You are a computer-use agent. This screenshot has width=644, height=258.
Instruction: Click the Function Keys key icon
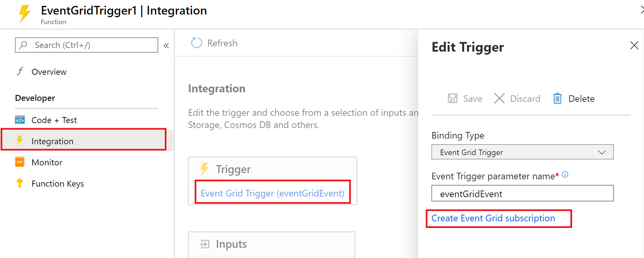point(20,183)
